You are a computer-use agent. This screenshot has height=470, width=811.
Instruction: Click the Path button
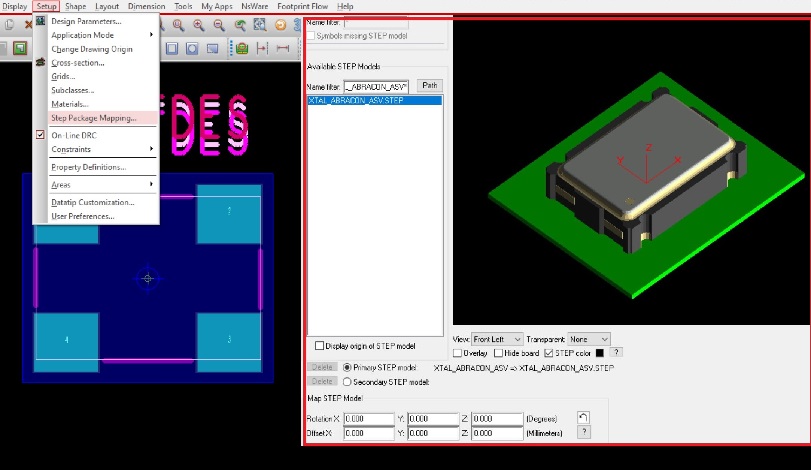(x=429, y=86)
